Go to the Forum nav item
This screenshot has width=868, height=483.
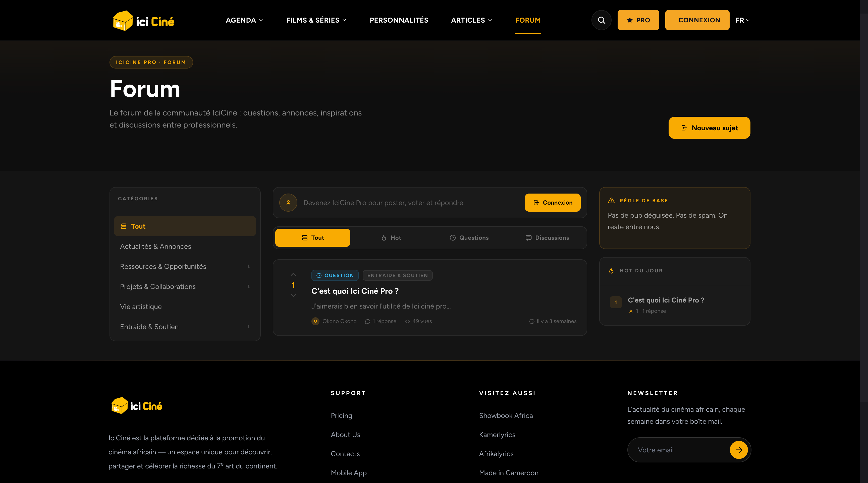pos(528,20)
